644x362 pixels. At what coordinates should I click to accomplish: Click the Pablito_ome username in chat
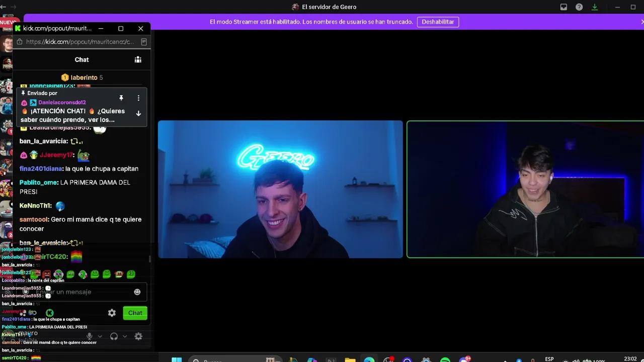pos(38,183)
